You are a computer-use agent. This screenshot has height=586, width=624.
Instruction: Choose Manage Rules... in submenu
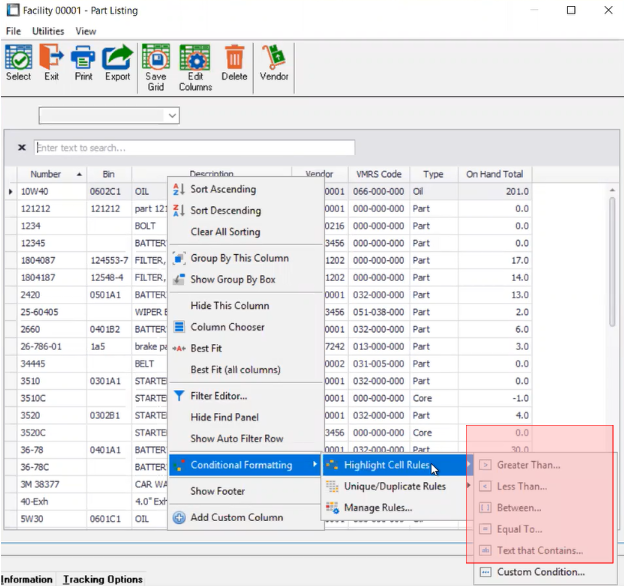tap(377, 508)
